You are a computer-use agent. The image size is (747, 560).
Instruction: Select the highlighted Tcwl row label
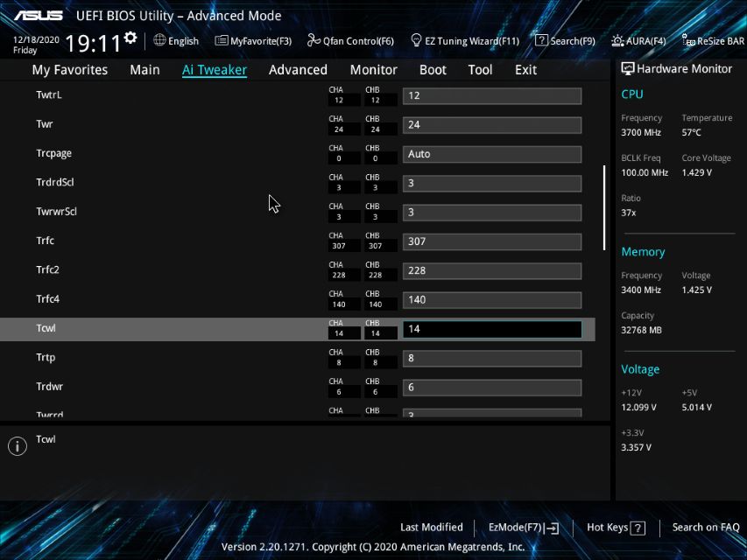tap(46, 328)
